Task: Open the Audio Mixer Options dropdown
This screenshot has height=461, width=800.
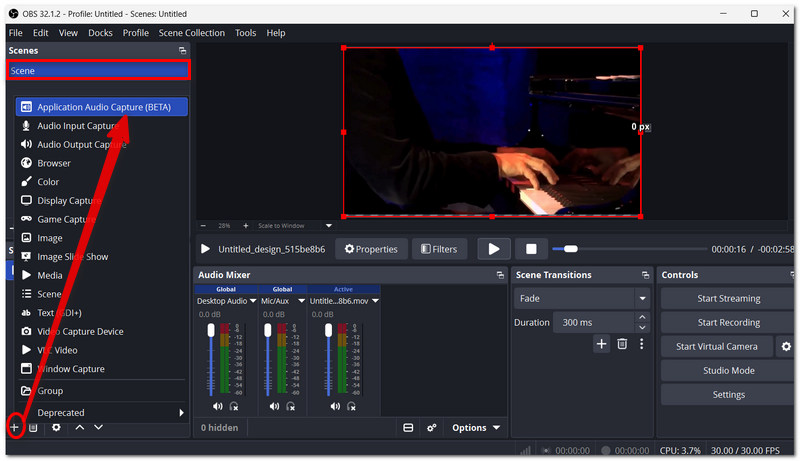Action: point(476,428)
